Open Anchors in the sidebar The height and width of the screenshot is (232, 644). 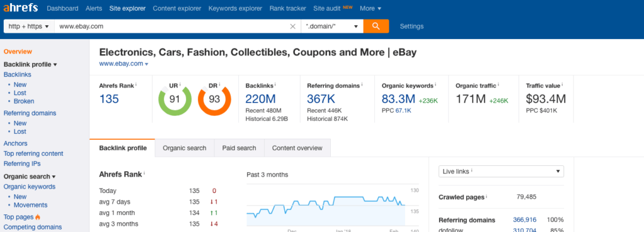[x=15, y=144]
